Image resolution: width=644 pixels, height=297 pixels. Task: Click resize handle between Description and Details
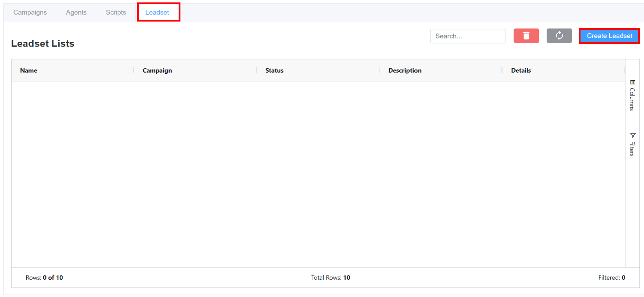[x=502, y=71]
